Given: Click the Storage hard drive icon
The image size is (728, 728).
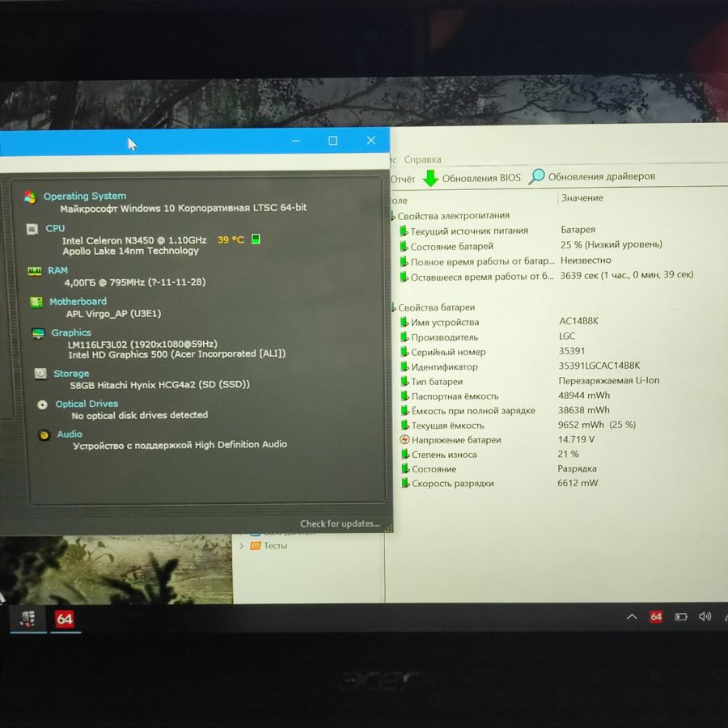Looking at the screenshot, I should (x=40, y=373).
